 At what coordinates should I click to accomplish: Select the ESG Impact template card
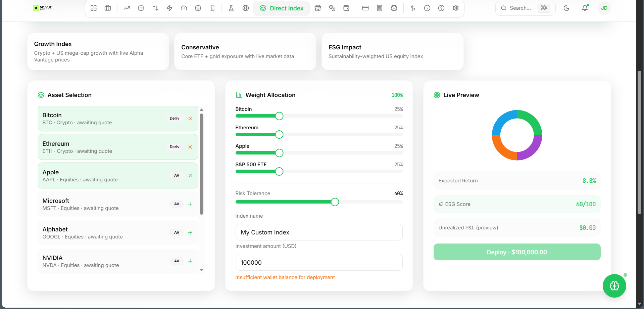pyautogui.click(x=393, y=51)
